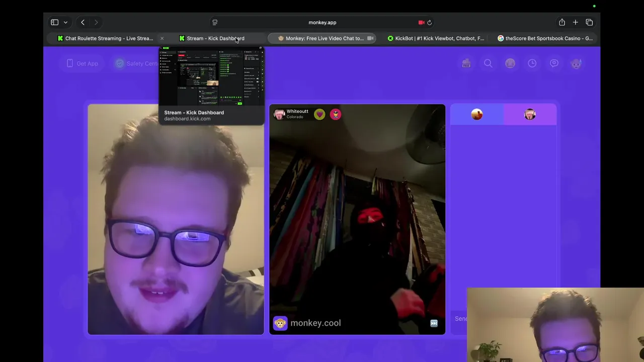Click the red camera-in-use icon in address bar
This screenshot has width=644, height=362.
click(421, 22)
